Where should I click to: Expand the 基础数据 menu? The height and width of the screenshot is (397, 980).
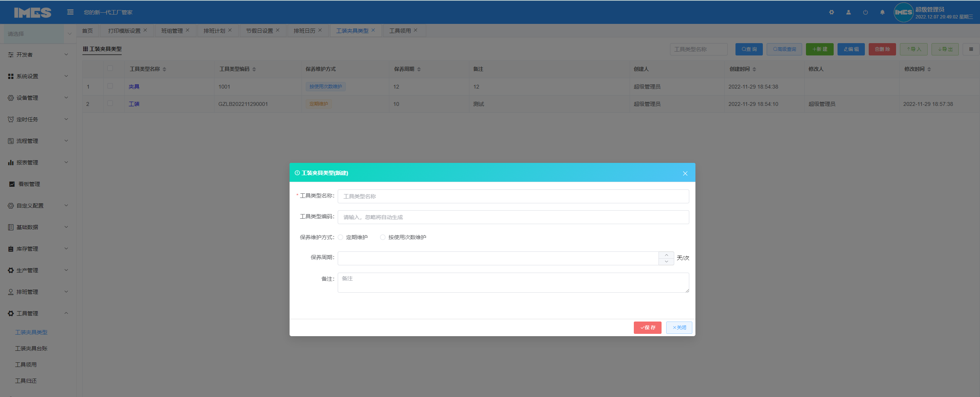(38, 227)
